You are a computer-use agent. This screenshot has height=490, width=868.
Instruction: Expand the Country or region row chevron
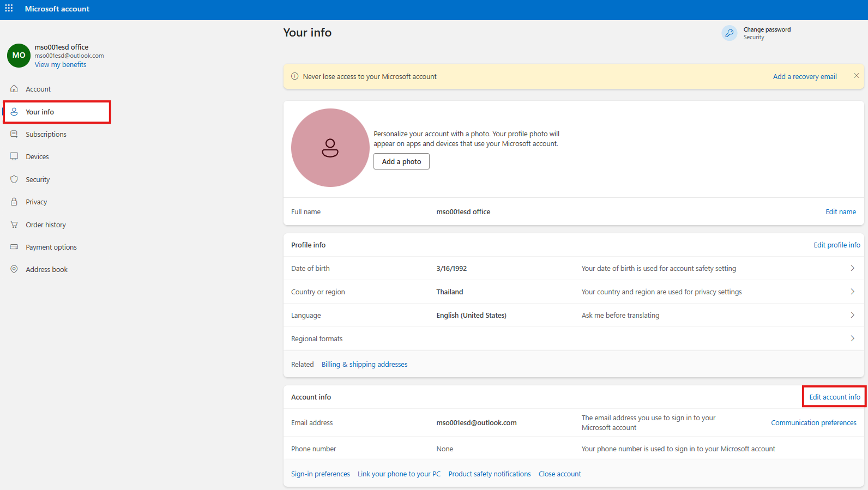coord(852,292)
